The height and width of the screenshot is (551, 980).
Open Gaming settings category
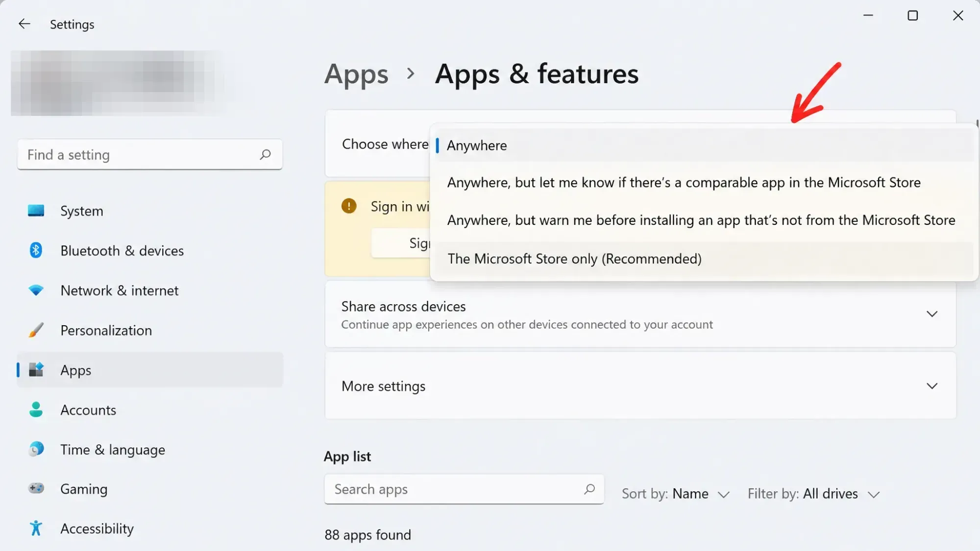point(150,489)
